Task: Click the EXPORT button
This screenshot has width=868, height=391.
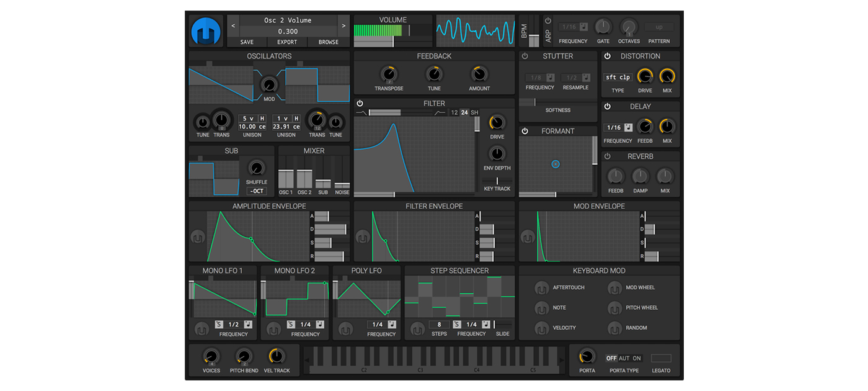Action: pyautogui.click(x=287, y=42)
